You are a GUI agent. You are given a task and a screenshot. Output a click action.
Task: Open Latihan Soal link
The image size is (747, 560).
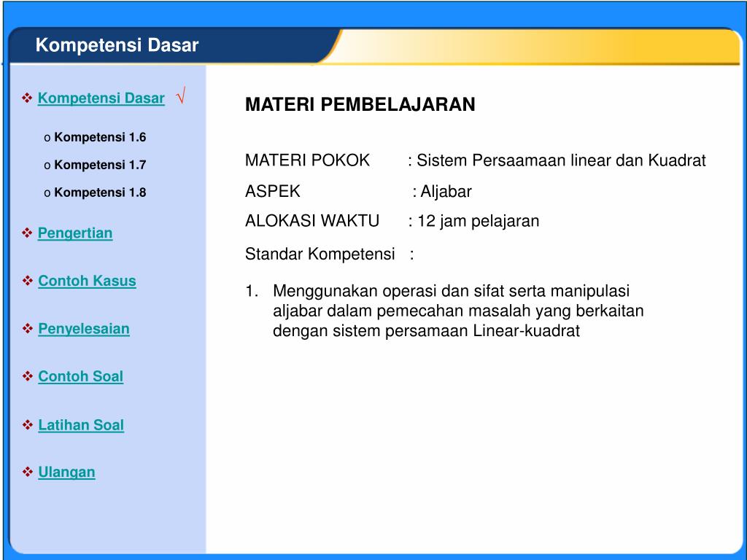(80, 425)
